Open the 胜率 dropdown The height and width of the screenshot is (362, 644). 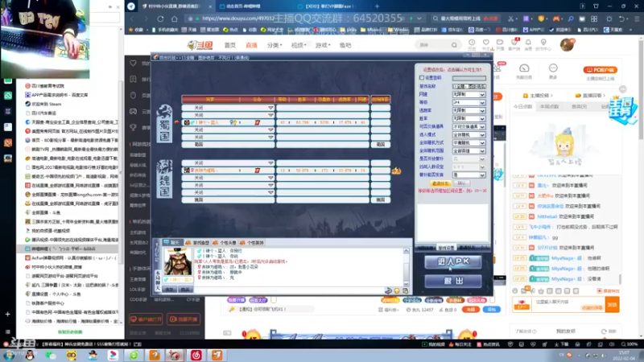coord(469,118)
